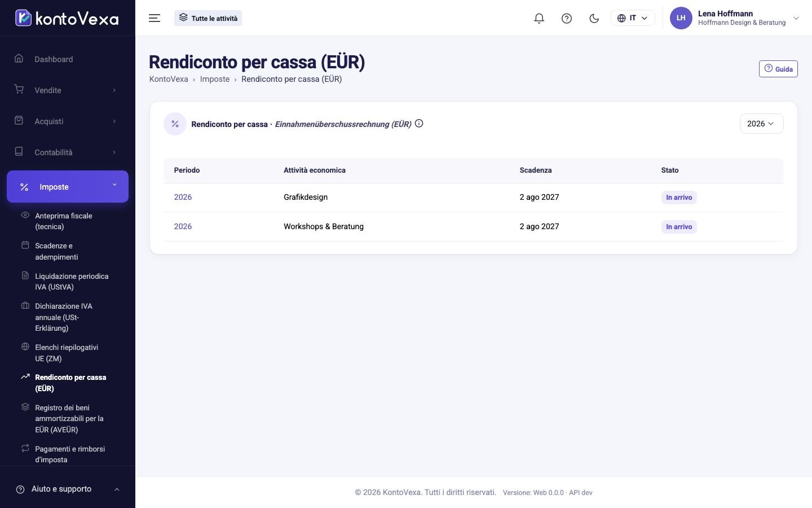
Task: Click the Imposte breadcrumb link
Action: tap(215, 79)
